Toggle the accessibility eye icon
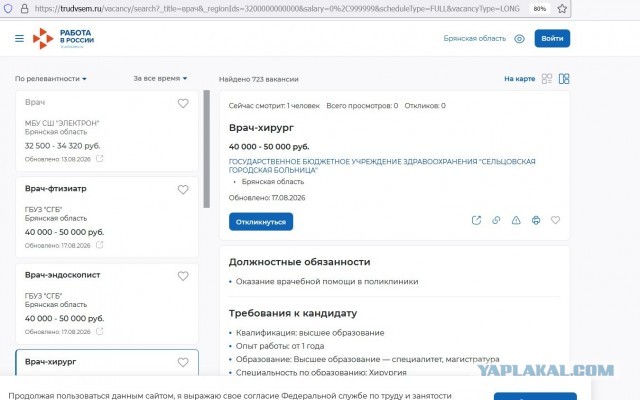 tap(519, 39)
